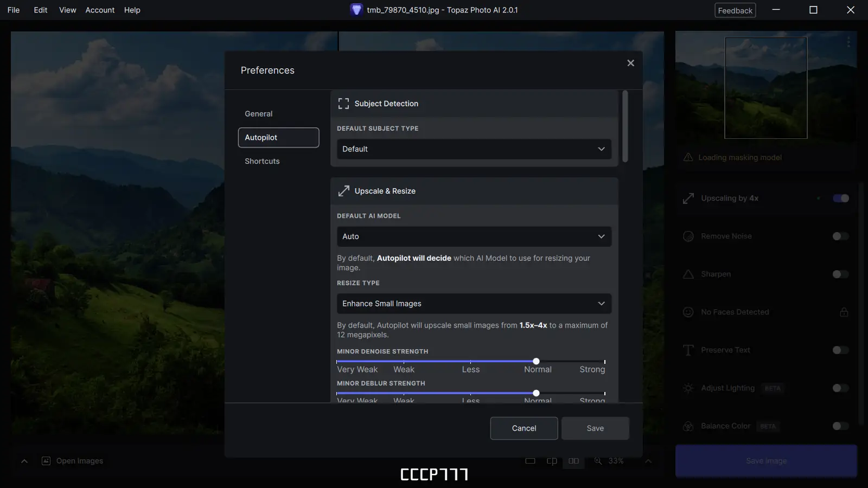The width and height of the screenshot is (868, 488).
Task: Cancel the Preferences dialog
Action: point(524,428)
